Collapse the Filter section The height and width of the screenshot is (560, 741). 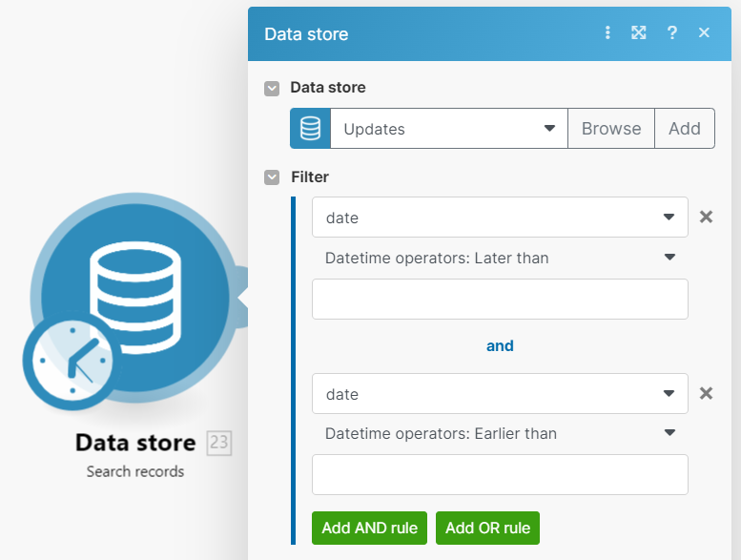coord(273,177)
